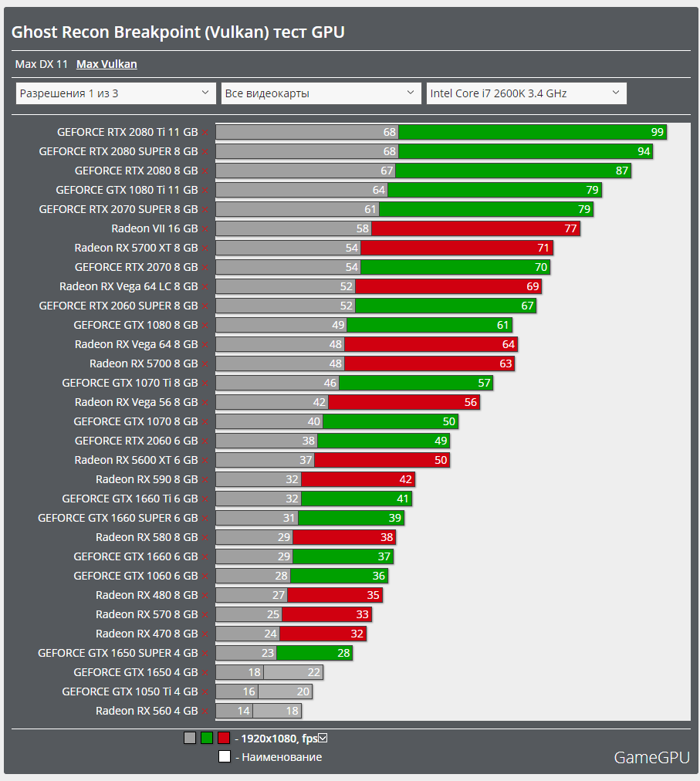Screen dimensions: 700x781
Task: Remove Radeon RX Vega 64 LC 8 GB row
Action: click(x=205, y=287)
